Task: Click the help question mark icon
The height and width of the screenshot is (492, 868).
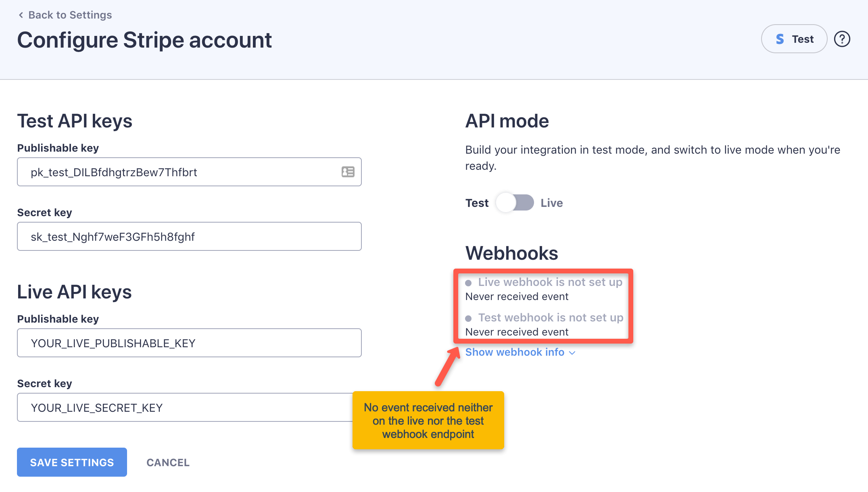Action: point(842,39)
